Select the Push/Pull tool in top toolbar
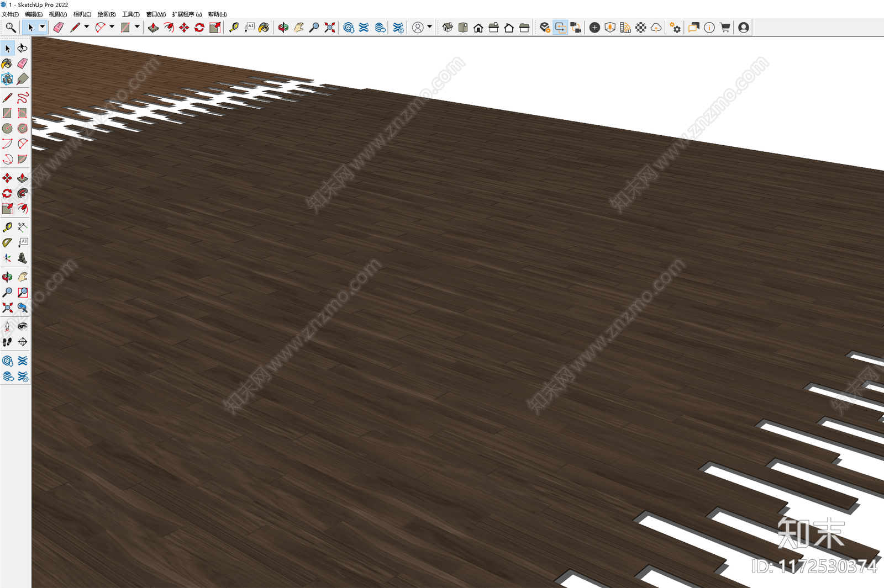This screenshot has width=884, height=588. pos(154,27)
